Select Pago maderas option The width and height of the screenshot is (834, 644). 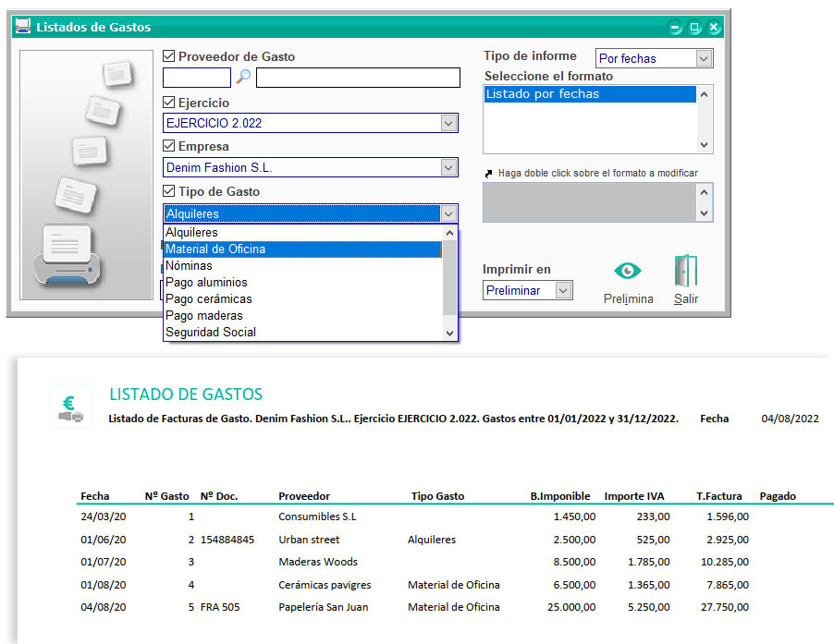302,315
